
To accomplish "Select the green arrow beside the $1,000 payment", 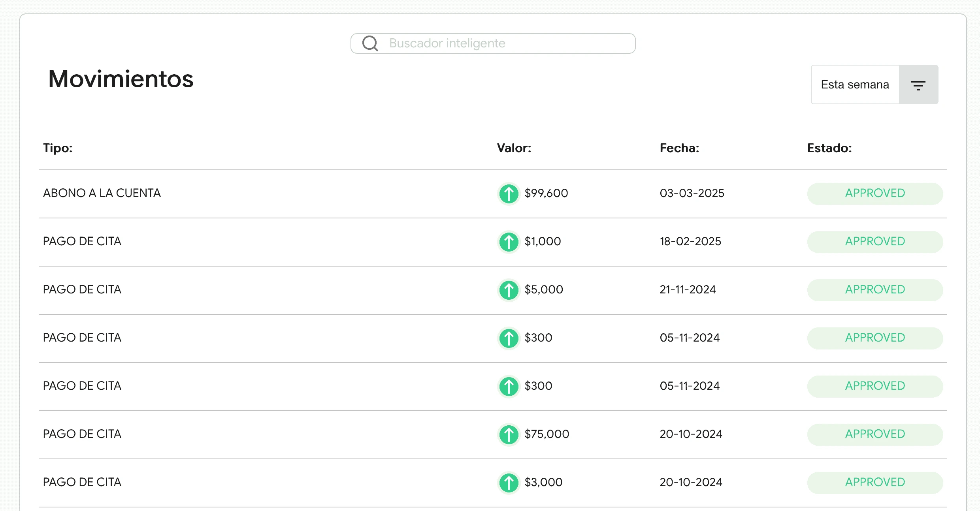I will coord(509,242).
